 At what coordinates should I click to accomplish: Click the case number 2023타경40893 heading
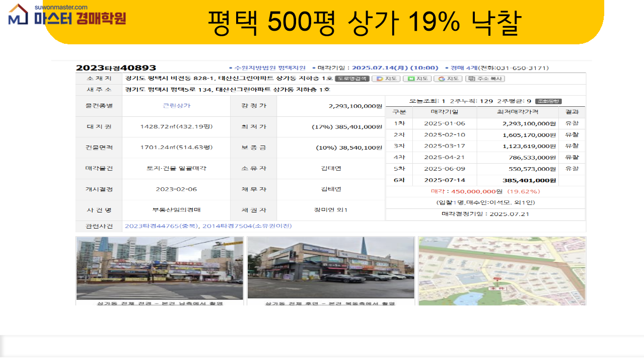point(116,68)
